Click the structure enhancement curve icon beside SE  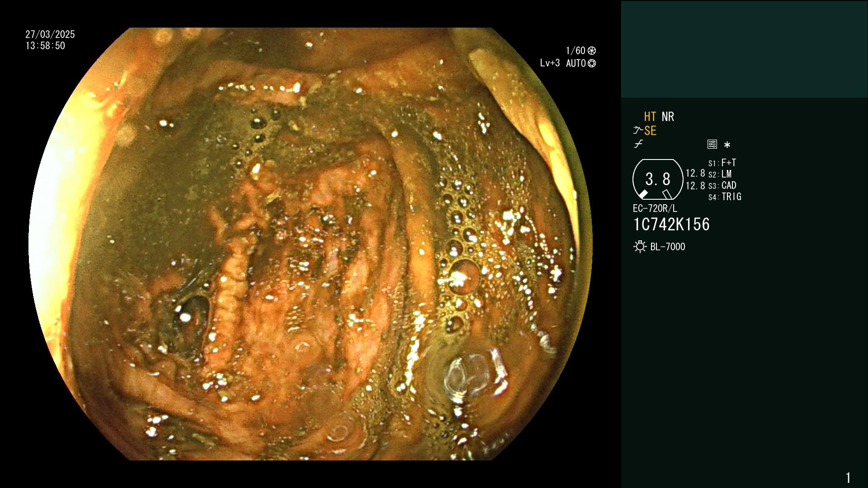pos(638,131)
